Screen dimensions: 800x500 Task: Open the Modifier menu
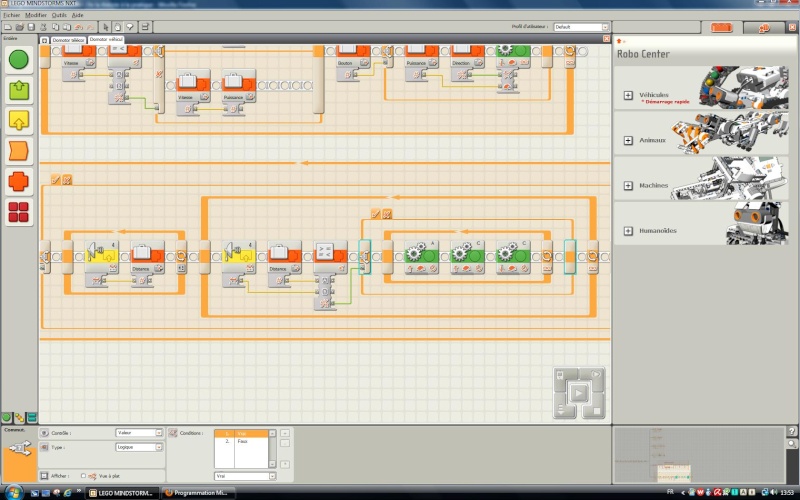coord(36,15)
